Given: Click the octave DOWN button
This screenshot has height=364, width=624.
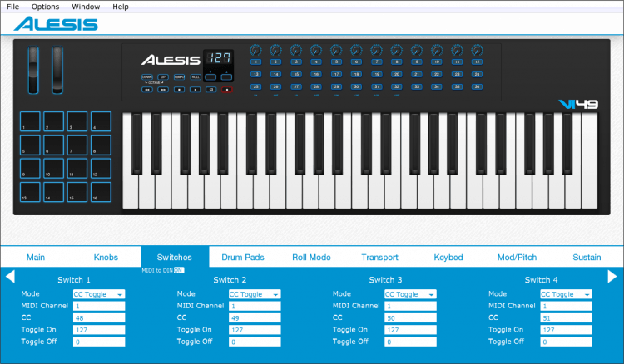Looking at the screenshot, I should (x=147, y=77).
